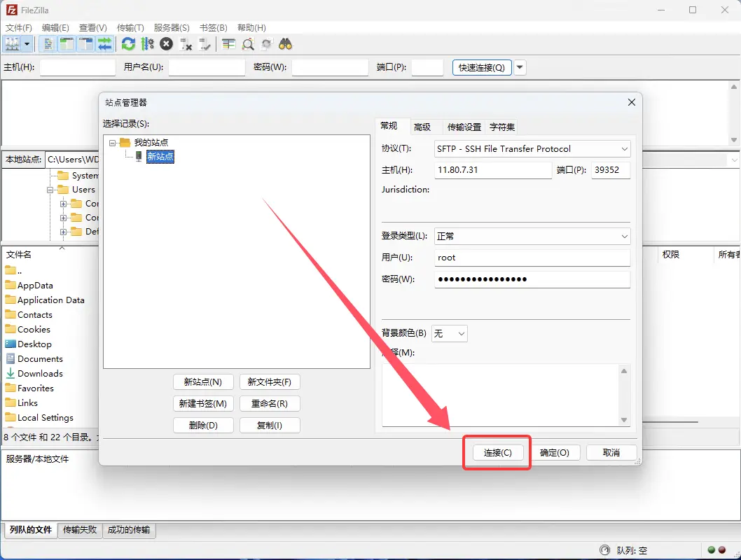Click the 连接(C) connect button

(497, 453)
